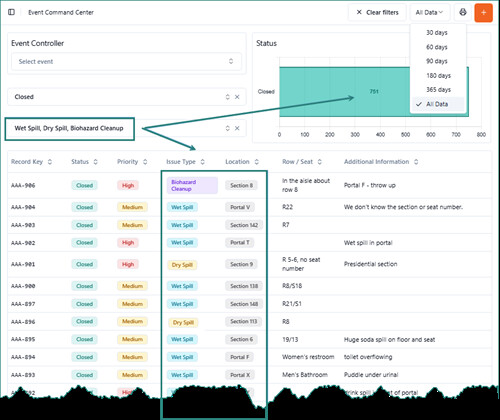The height and width of the screenshot is (420, 500).
Task: Click the Clear filters button
Action: [377, 13]
